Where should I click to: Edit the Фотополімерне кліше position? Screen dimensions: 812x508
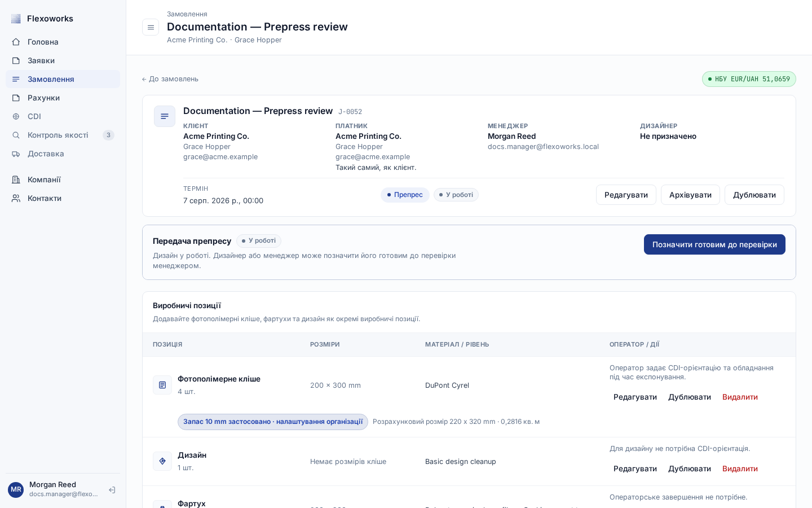(x=635, y=397)
